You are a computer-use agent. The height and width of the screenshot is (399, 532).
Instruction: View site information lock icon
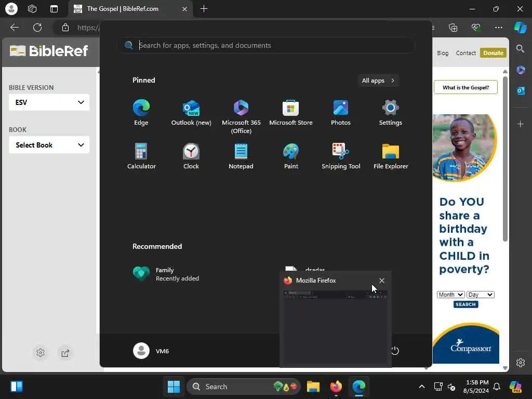click(x=65, y=28)
